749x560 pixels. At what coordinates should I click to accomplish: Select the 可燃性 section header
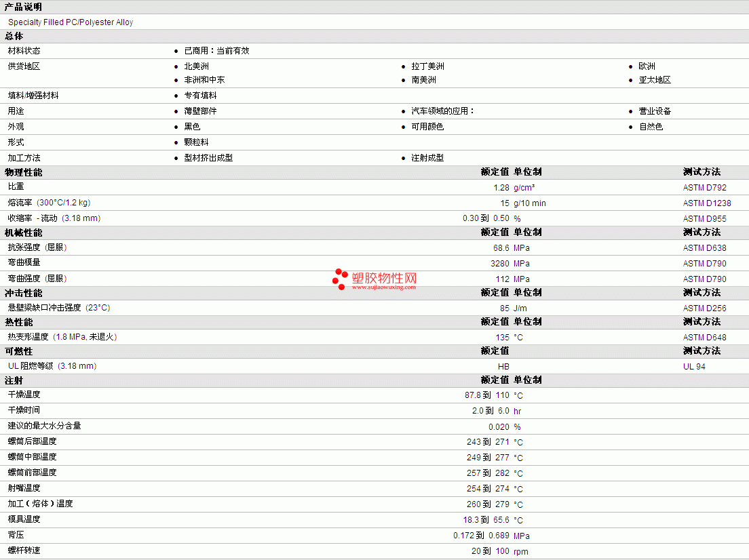click(x=18, y=351)
